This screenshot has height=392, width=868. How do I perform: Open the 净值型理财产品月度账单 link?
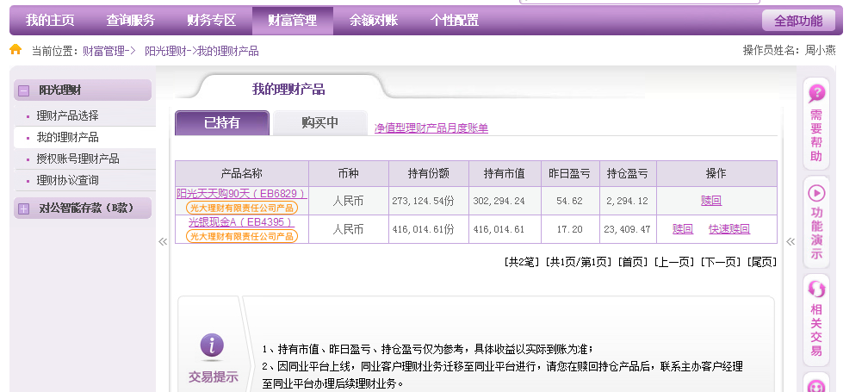point(431,128)
